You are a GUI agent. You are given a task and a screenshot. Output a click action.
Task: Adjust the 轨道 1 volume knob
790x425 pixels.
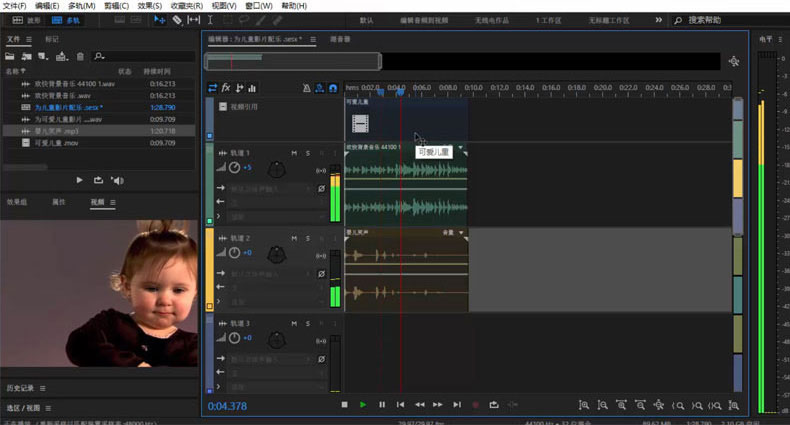tap(234, 167)
